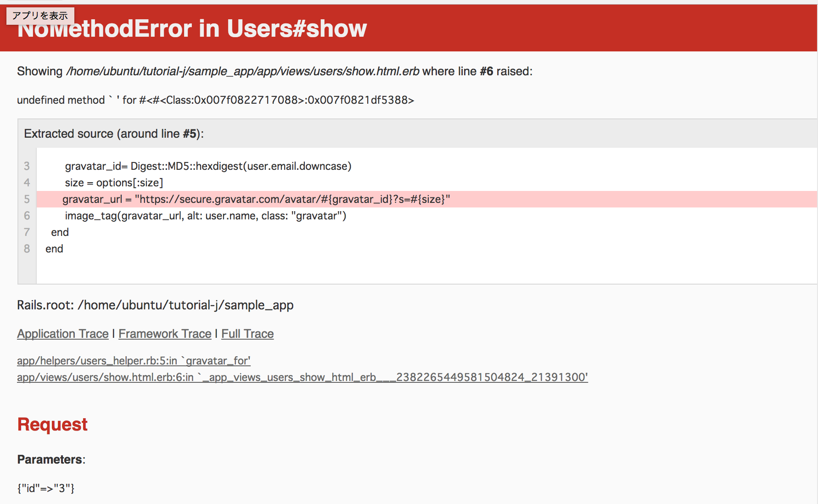
Task: Show the Full Trace
Action: click(x=247, y=334)
